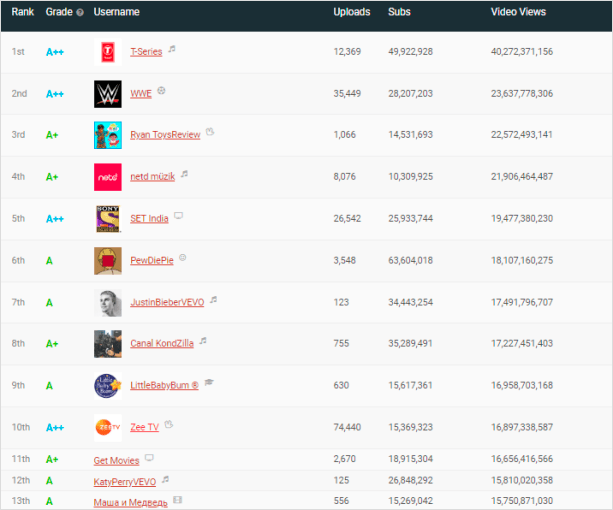Click the sports icon beside WWE
The width and height of the screenshot is (613, 510).
click(162, 90)
